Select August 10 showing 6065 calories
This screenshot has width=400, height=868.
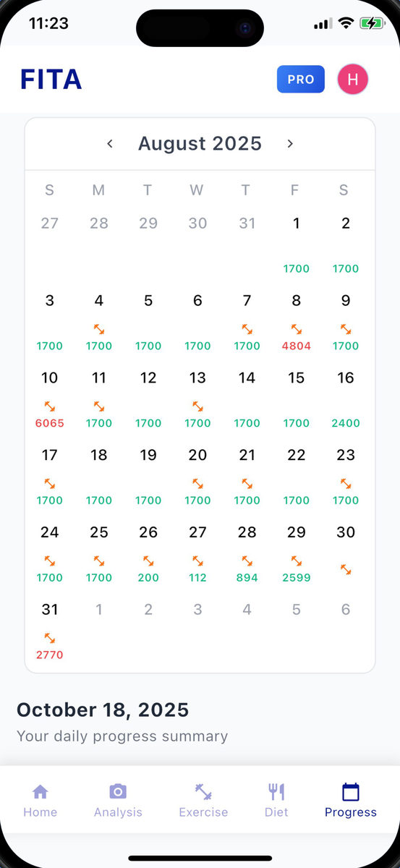(49, 399)
